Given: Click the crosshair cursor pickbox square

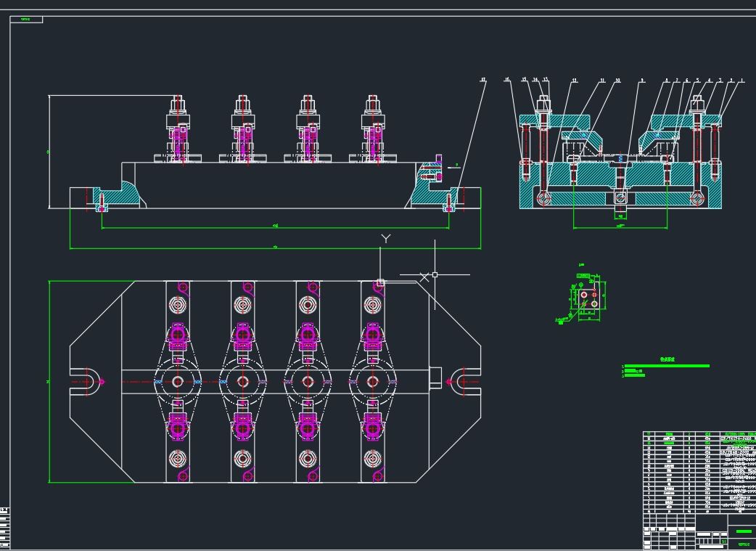Looking at the screenshot, I should pyautogui.click(x=435, y=274).
